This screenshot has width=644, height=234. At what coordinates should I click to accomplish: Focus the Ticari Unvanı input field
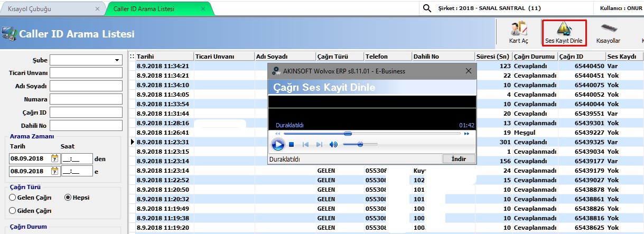86,73
